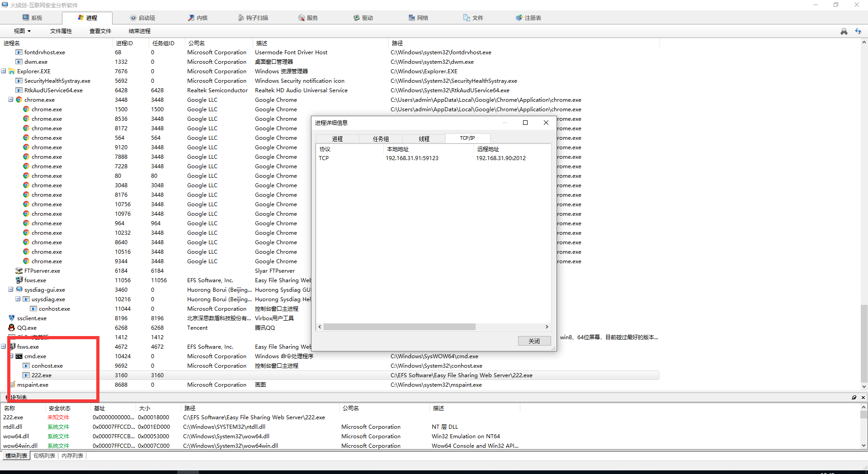This screenshot has width=868, height=474.
Task: Click the cmd.exe console icon
Action: (19, 356)
